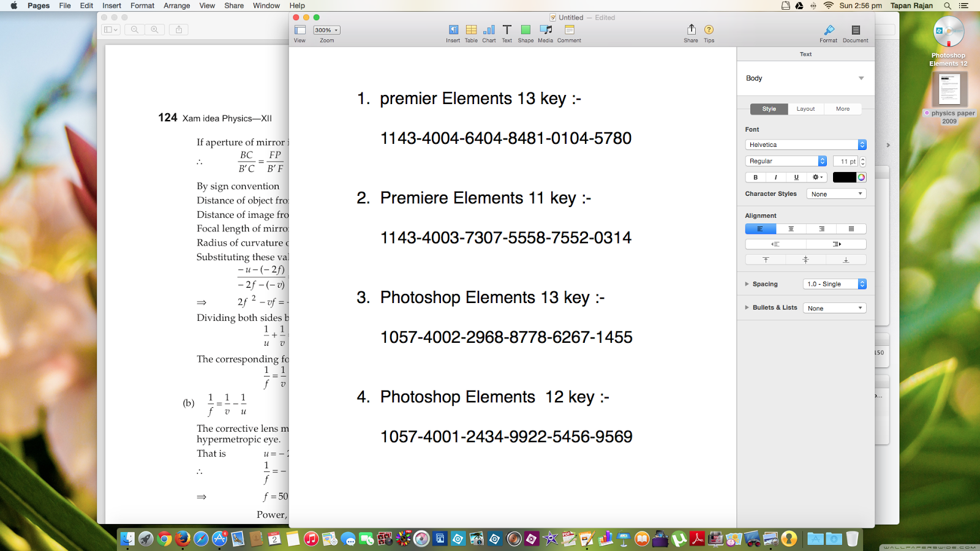Click the Tapan Rajan user menu
980x551 pixels.
click(x=911, y=6)
